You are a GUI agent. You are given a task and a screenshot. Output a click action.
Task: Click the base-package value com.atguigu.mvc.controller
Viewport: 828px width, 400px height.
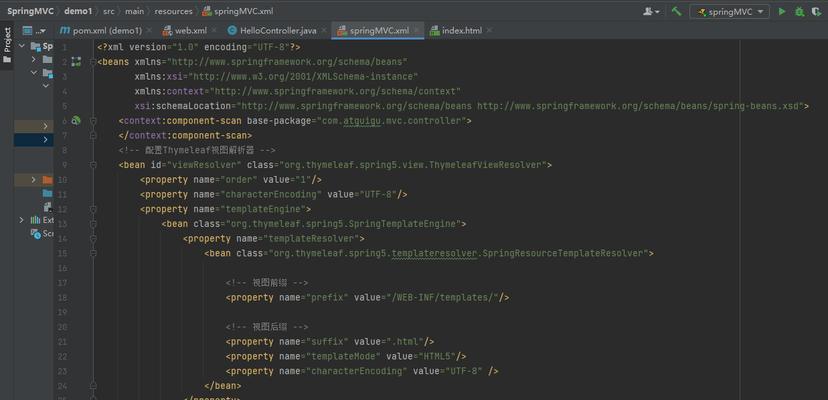click(391, 120)
